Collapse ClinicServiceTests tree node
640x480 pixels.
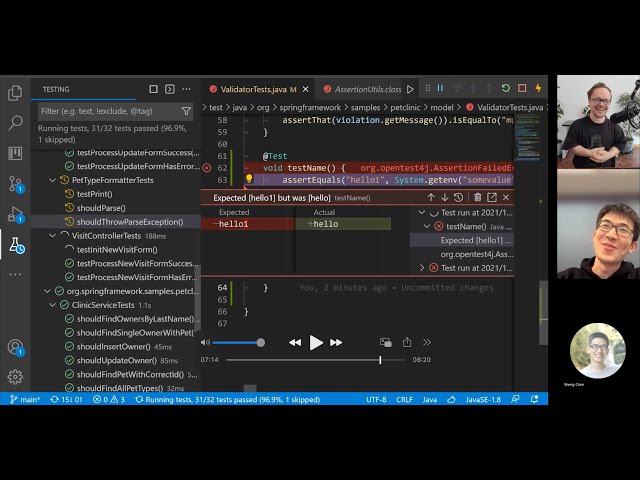tap(53, 305)
